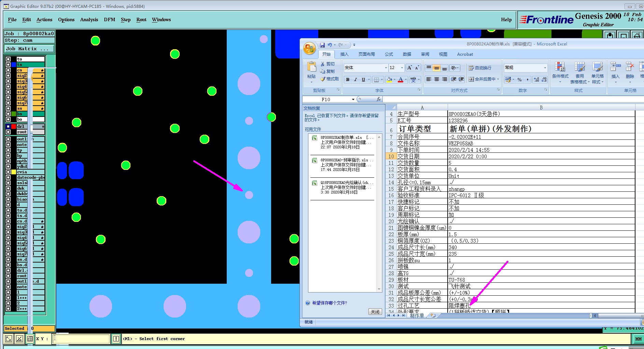
Task: Click the Job Matrix button
Action: [x=29, y=49]
